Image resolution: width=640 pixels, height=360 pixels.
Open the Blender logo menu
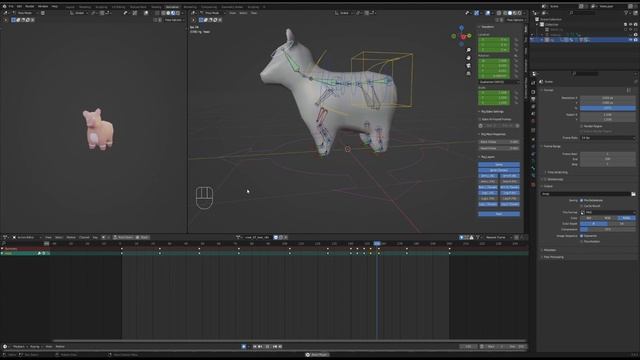pos(4,7)
